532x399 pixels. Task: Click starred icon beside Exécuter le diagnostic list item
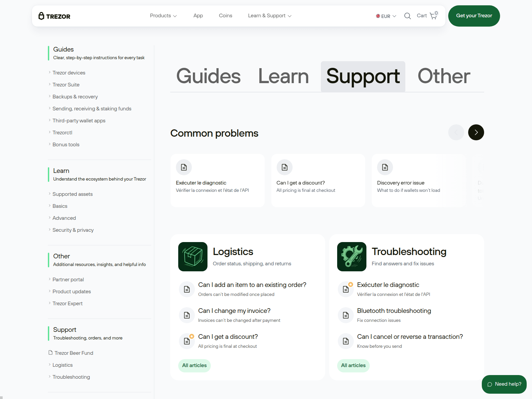pos(346,289)
